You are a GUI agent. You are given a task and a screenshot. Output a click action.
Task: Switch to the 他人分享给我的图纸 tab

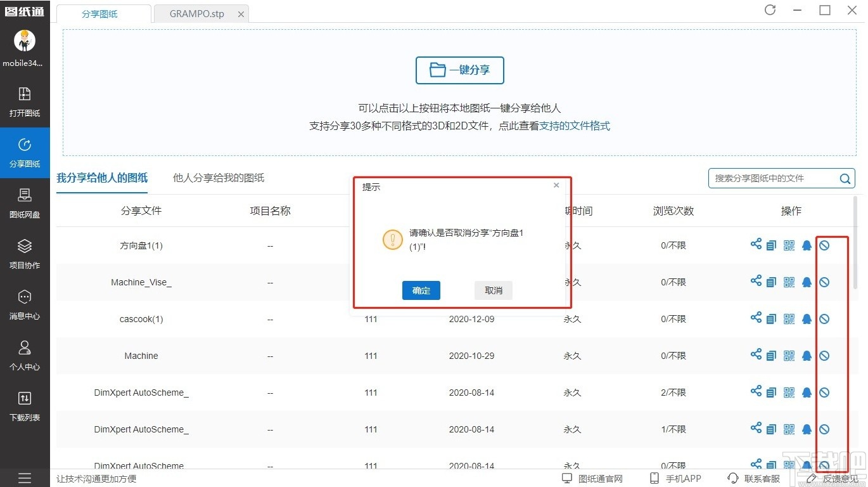point(218,178)
